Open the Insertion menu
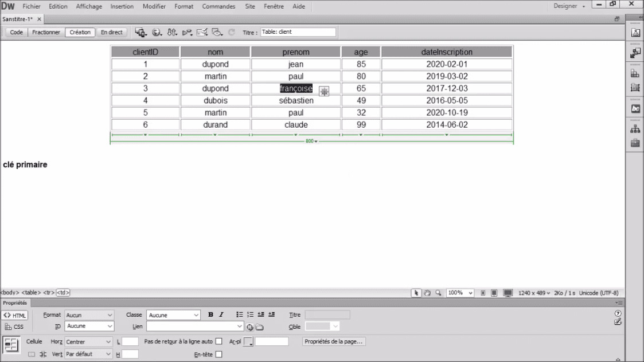This screenshot has width=644, height=362. [x=122, y=6]
